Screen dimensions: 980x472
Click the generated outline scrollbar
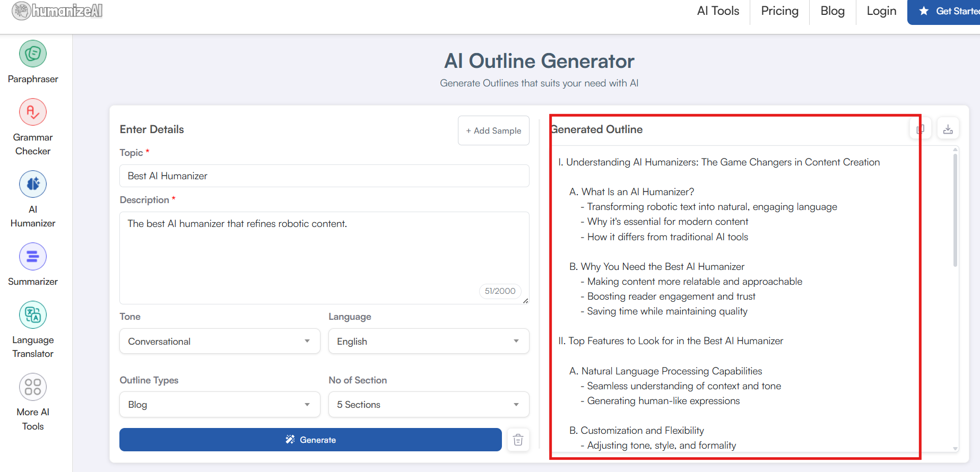955,212
